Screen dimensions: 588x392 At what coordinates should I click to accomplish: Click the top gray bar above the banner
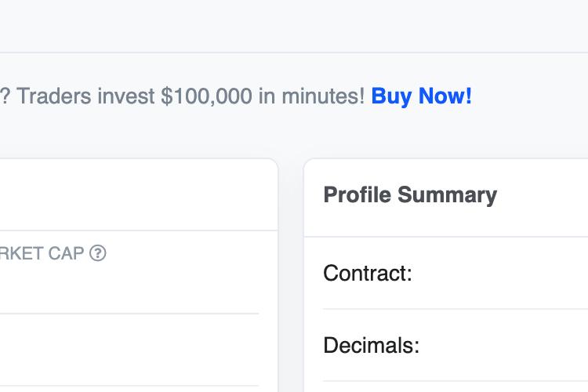(x=294, y=26)
